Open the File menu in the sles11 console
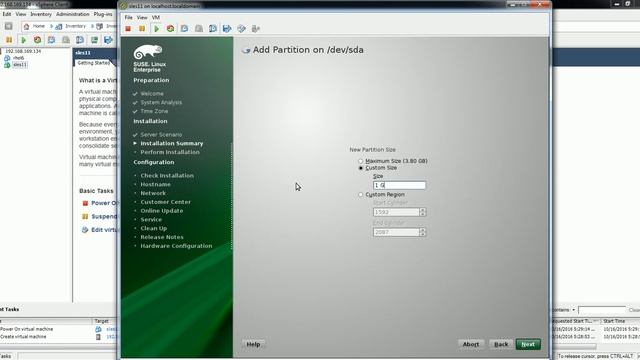Viewport: 640px width, 360px height. (x=129, y=18)
